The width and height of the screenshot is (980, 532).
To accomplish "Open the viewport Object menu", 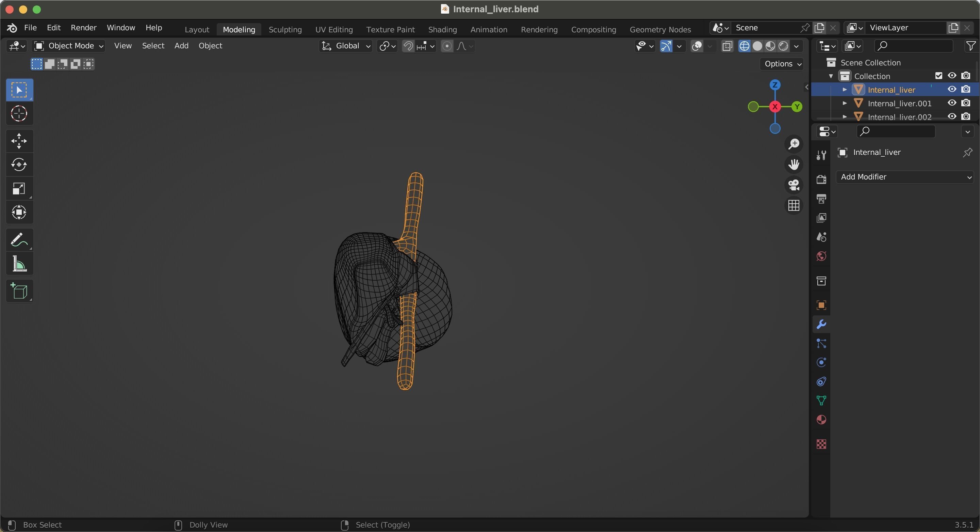I will (x=210, y=46).
